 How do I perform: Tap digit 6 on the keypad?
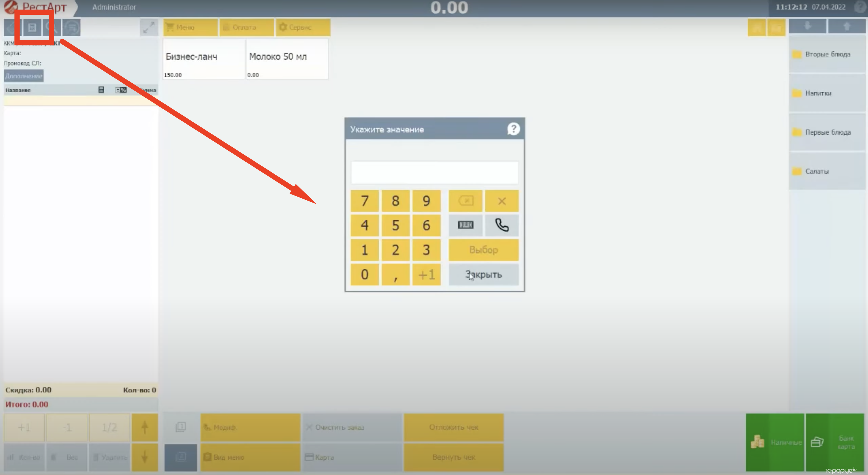click(427, 225)
